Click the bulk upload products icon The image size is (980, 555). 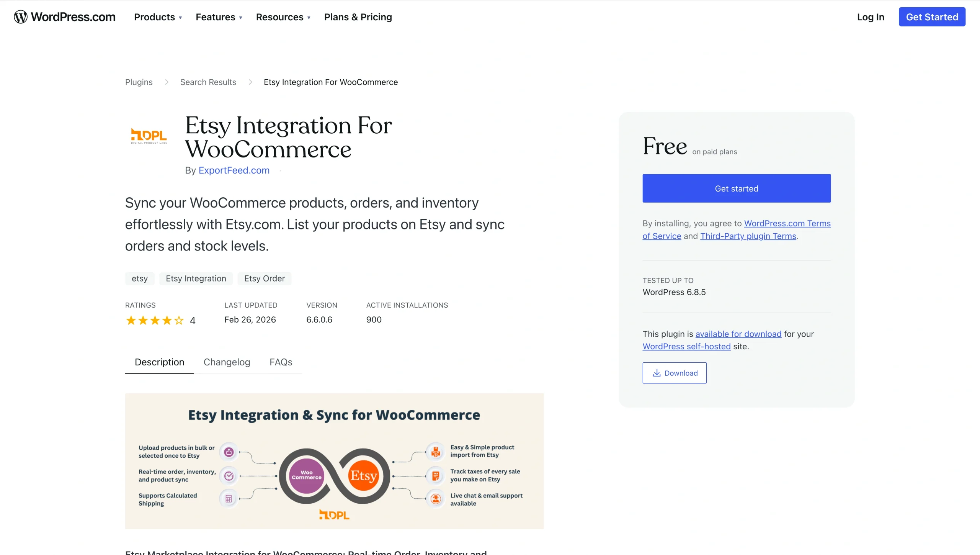229,452
